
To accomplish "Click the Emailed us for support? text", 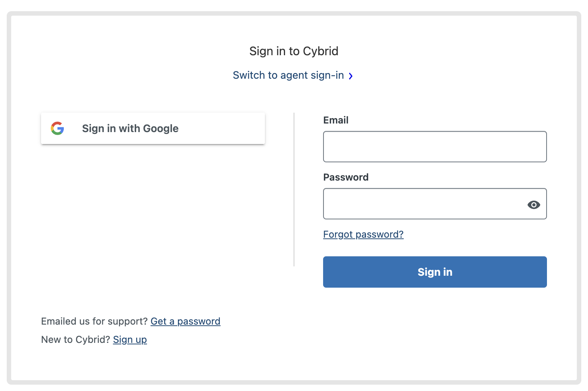I will click(94, 321).
